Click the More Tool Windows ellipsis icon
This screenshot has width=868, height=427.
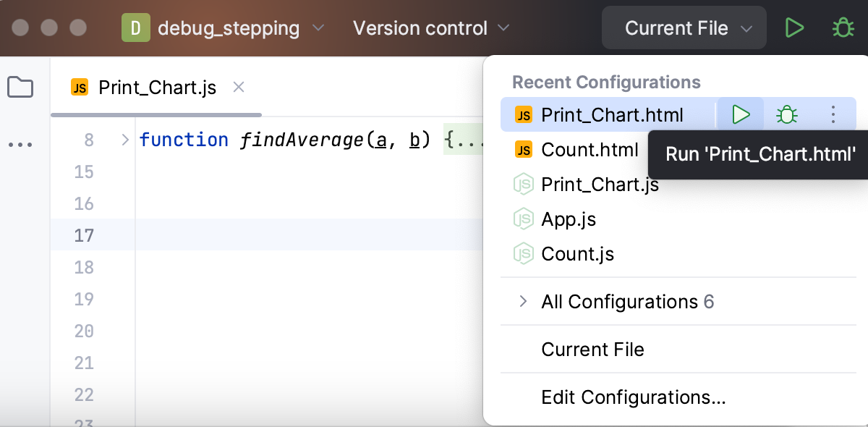pos(20,143)
